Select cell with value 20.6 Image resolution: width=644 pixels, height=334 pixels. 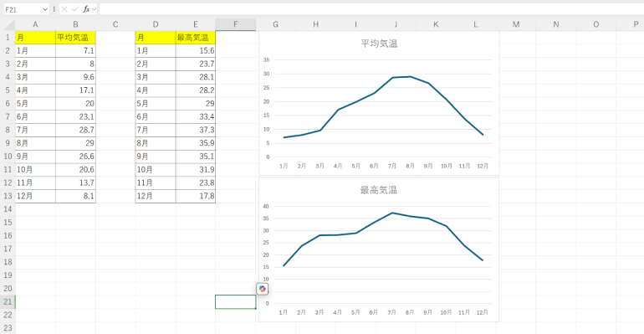pyautogui.click(x=75, y=170)
